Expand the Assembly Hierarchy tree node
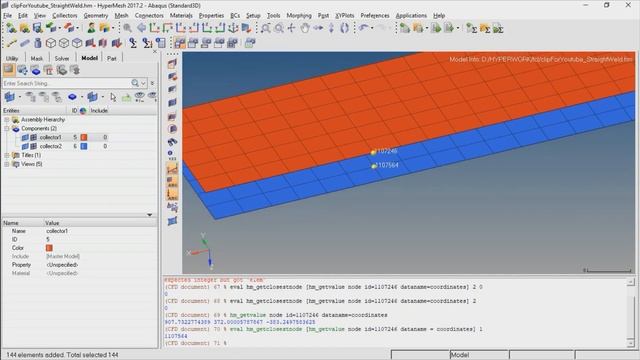The height and width of the screenshot is (360, 640). 7,120
